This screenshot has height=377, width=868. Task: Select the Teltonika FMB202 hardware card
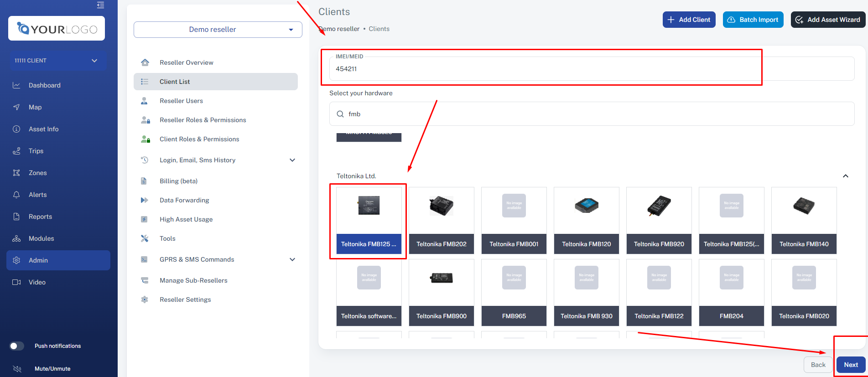click(x=442, y=221)
